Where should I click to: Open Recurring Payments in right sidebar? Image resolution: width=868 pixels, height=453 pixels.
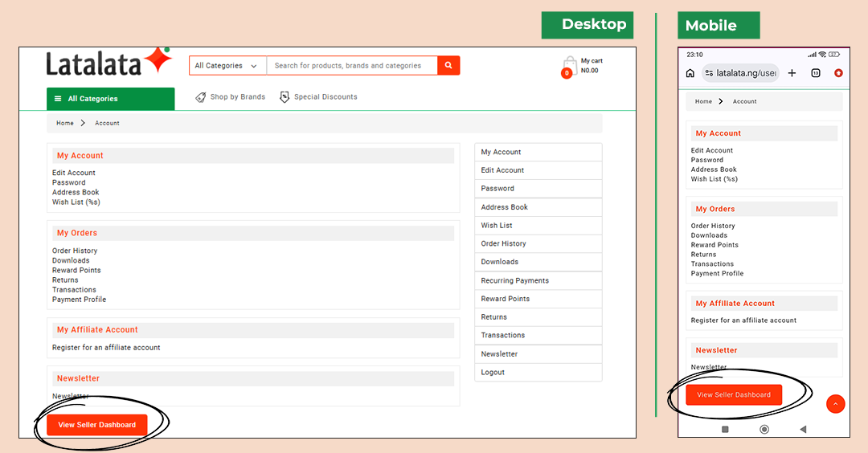point(538,280)
